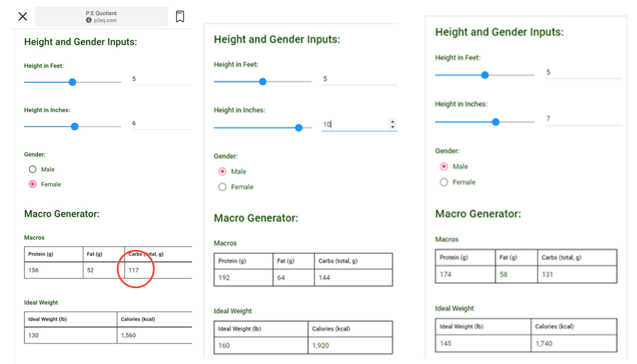Click the Height in Inches field showing 6

[x=161, y=123]
